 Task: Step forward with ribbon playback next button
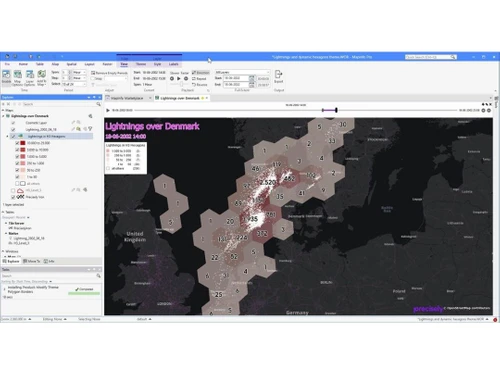click(x=186, y=79)
